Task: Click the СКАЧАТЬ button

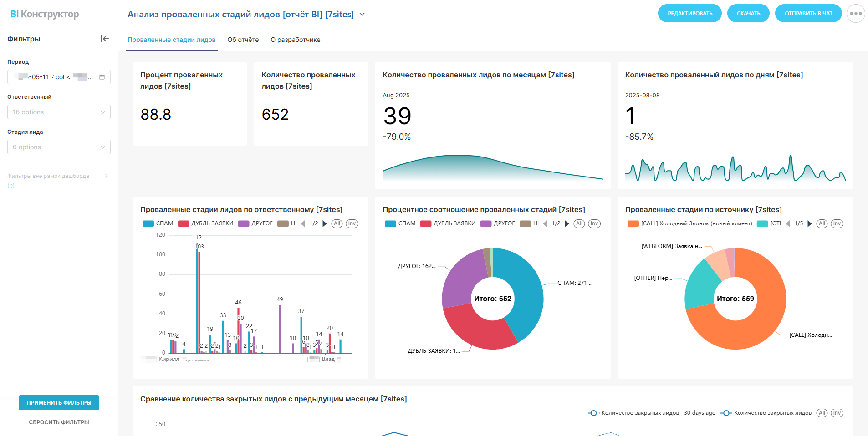Action: click(748, 13)
